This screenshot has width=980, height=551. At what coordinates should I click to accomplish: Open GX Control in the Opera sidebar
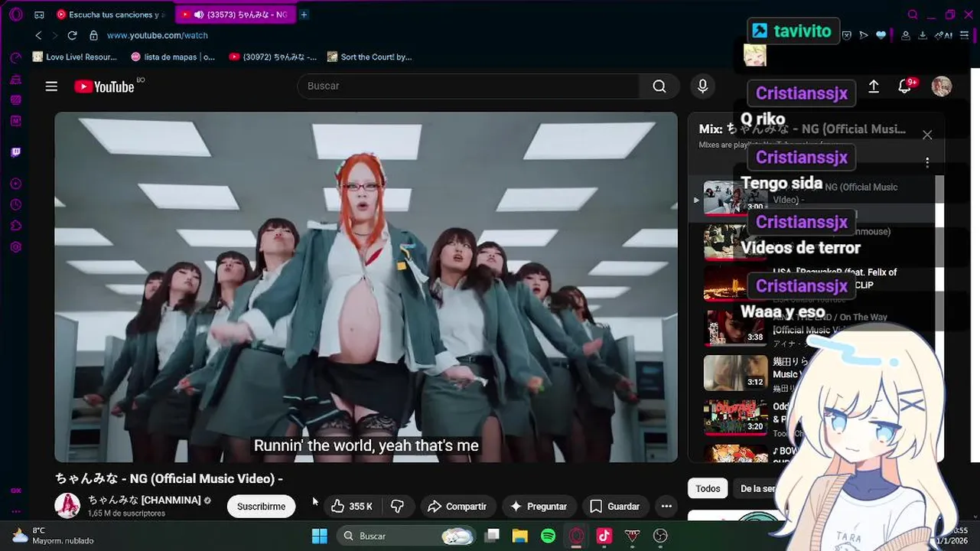(15, 58)
